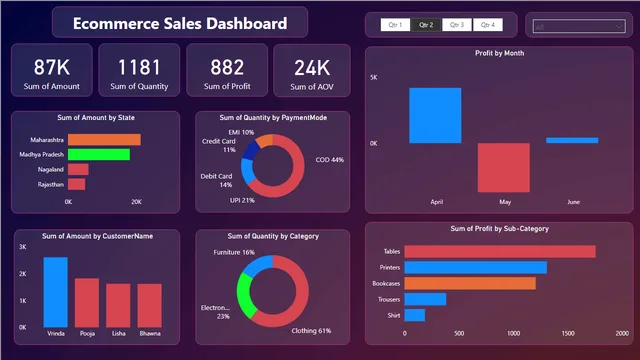
Task: Click 'Sum of Amount by CustomerName' title
Action: [x=98, y=236]
